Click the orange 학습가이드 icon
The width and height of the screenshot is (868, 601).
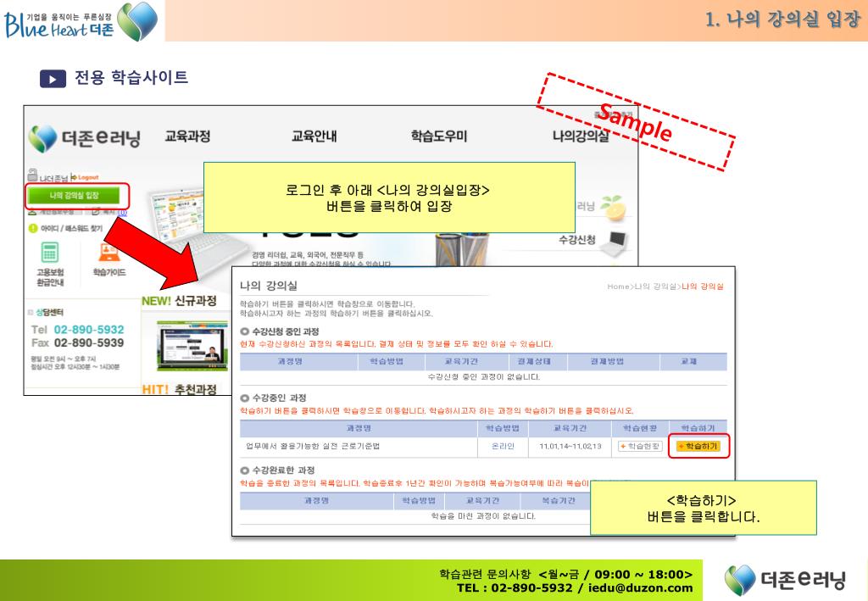coord(109,253)
